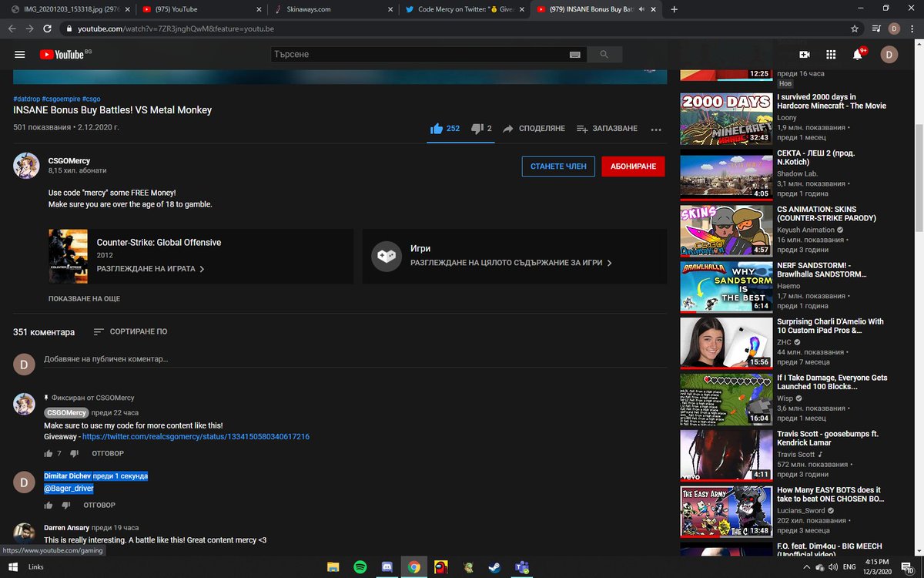Click the search magnifier button
Screen dimensions: 924x578
coord(604,55)
